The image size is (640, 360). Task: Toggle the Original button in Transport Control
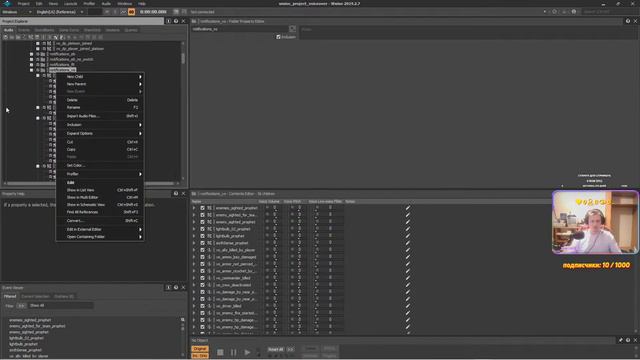(200, 349)
